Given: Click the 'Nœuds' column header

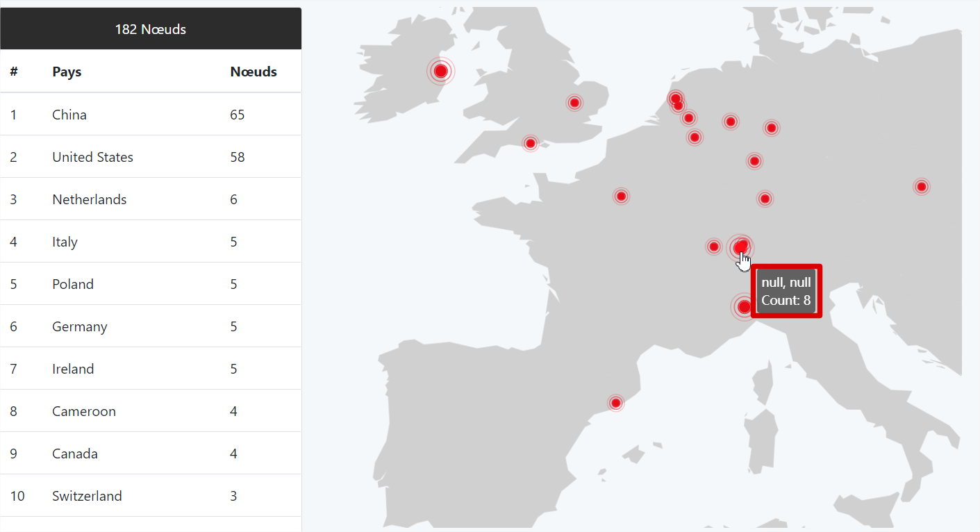Looking at the screenshot, I should (254, 72).
